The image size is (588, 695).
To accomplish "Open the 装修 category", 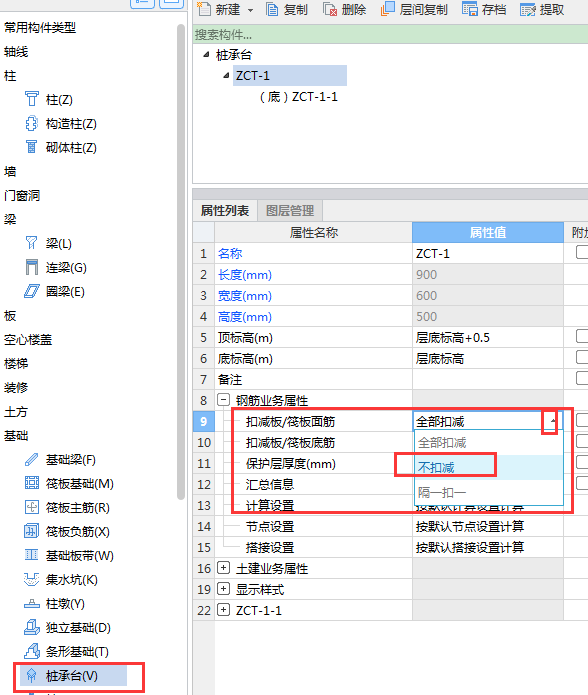I will [x=16, y=388].
